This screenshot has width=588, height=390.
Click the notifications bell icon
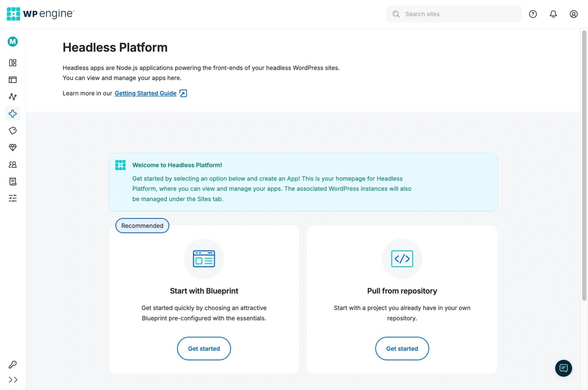(x=553, y=14)
